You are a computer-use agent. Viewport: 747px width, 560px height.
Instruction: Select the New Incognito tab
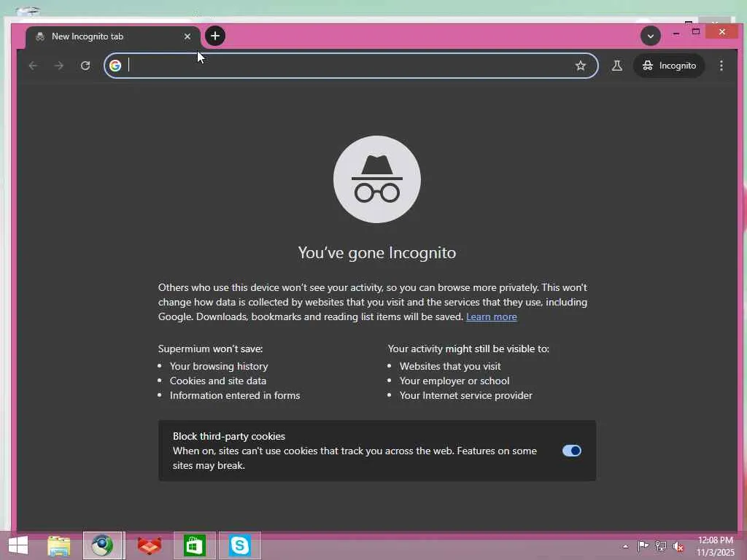[112, 36]
